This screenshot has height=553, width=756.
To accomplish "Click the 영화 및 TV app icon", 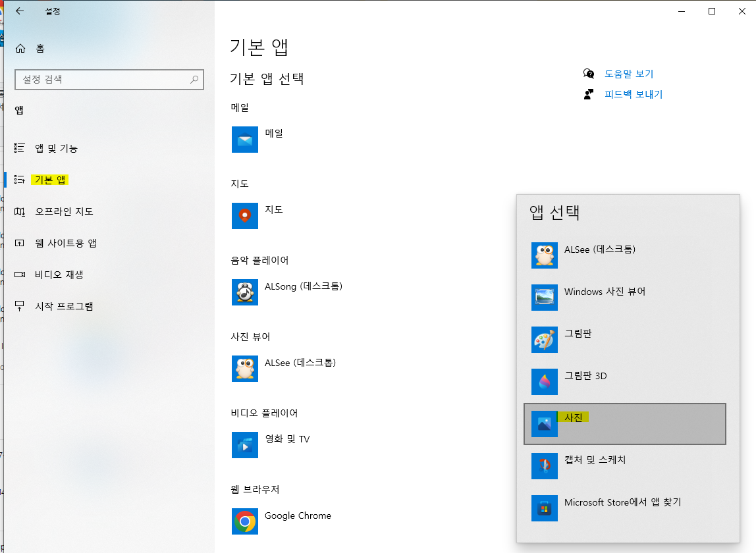I will pyautogui.click(x=244, y=444).
